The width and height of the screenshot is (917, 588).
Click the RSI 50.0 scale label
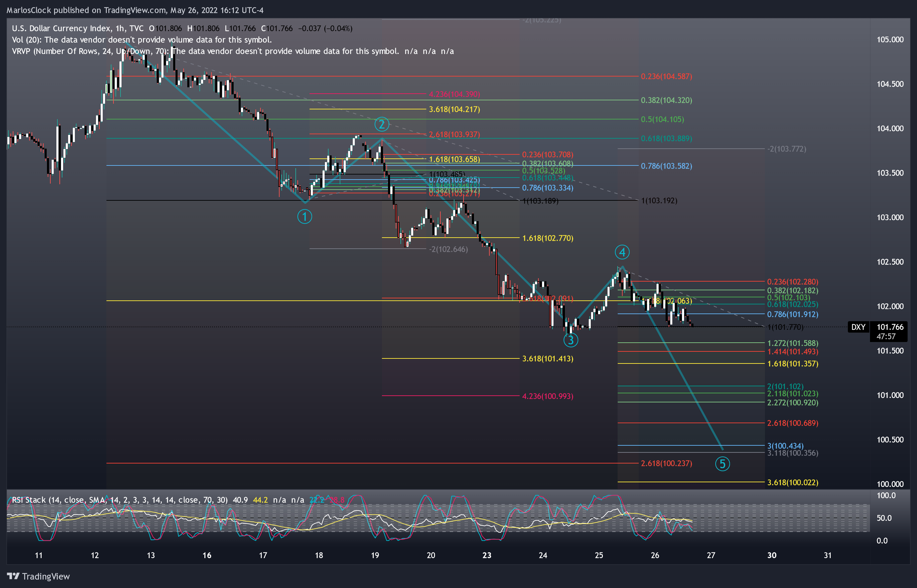[x=884, y=518]
